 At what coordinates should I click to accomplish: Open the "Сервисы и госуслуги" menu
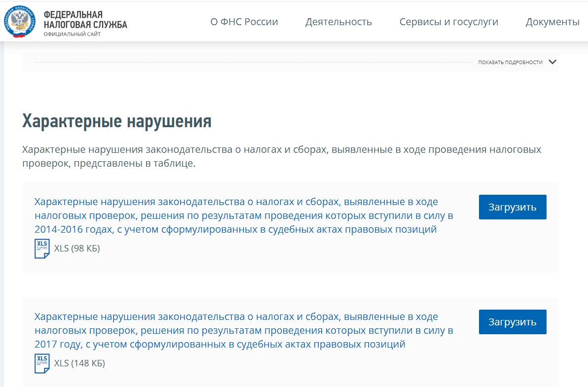(x=449, y=22)
